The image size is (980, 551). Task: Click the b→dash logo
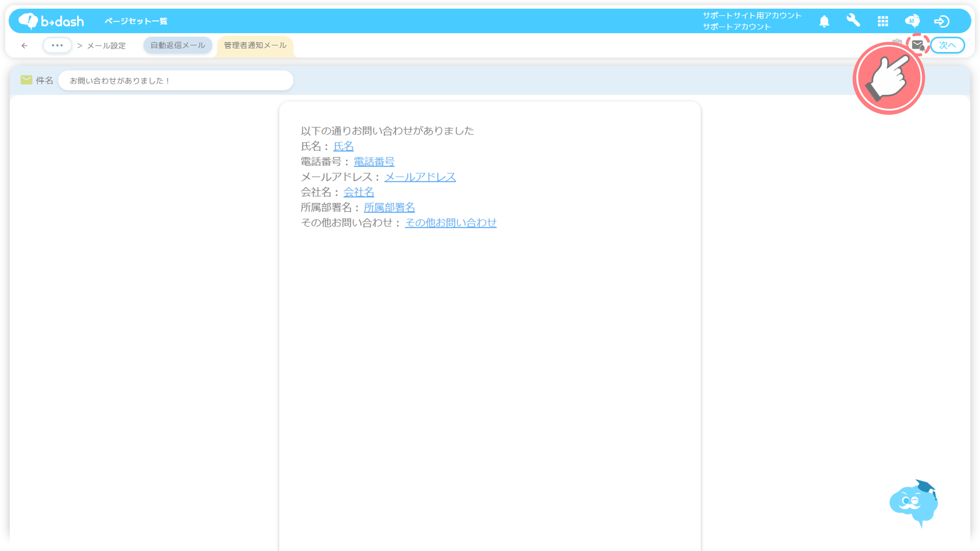51,21
